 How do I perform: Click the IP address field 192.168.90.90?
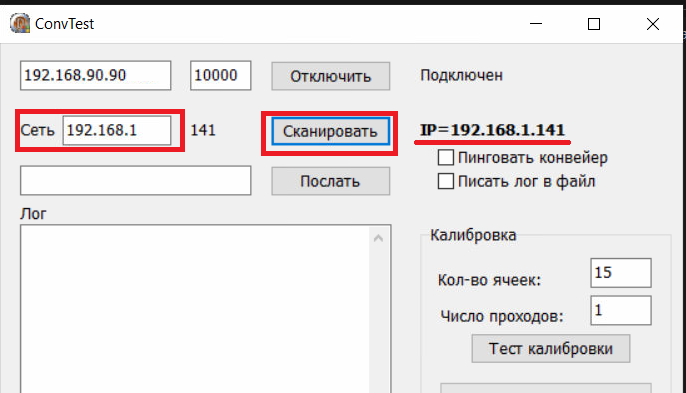[95, 76]
